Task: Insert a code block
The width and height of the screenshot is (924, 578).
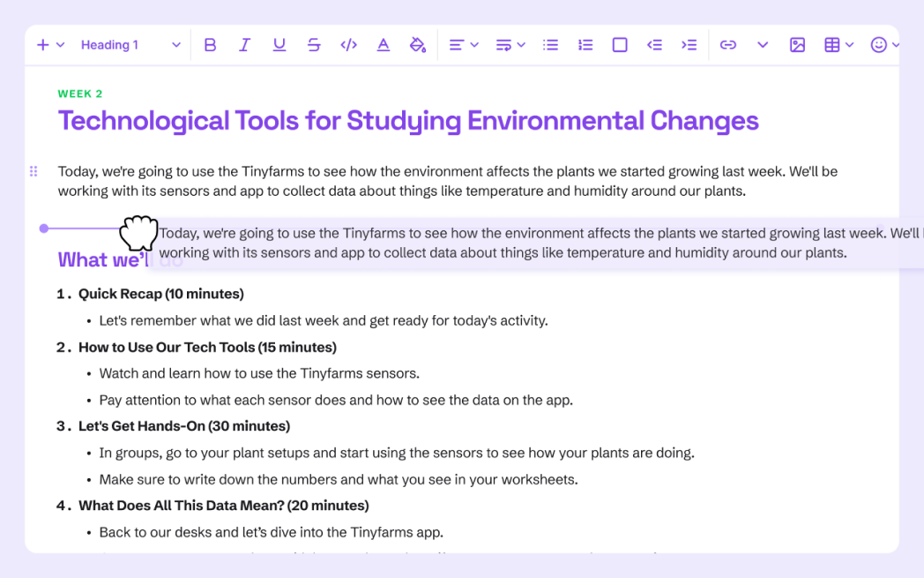Action: pyautogui.click(x=348, y=44)
